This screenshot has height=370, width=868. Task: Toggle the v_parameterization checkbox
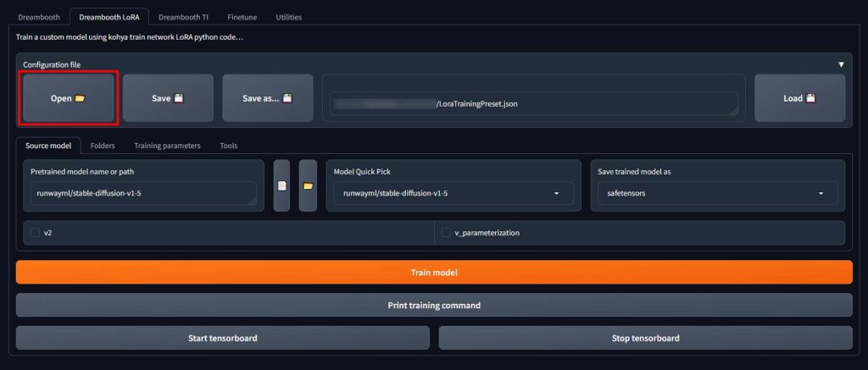point(446,233)
